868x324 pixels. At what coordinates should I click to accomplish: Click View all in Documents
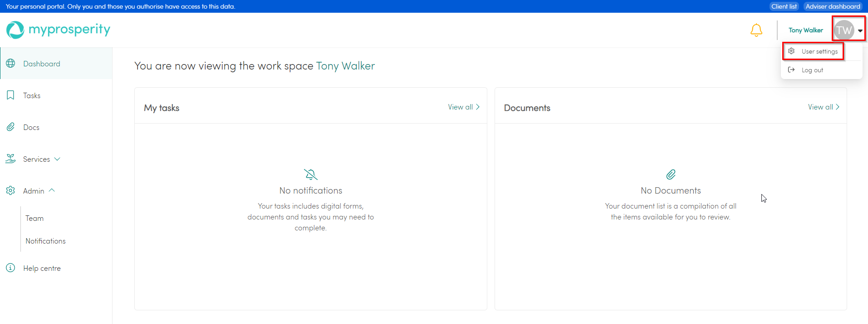point(823,107)
